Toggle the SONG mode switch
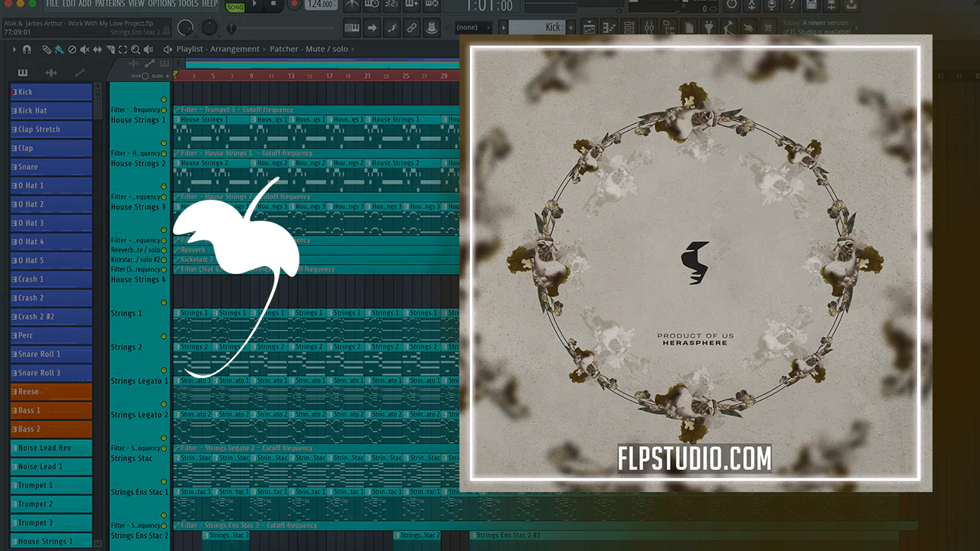 tap(235, 7)
